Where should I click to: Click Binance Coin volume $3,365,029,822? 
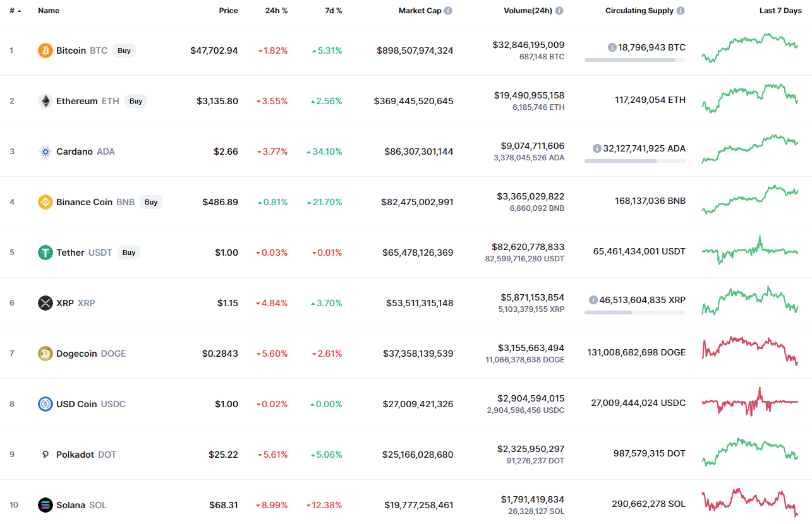531,196
